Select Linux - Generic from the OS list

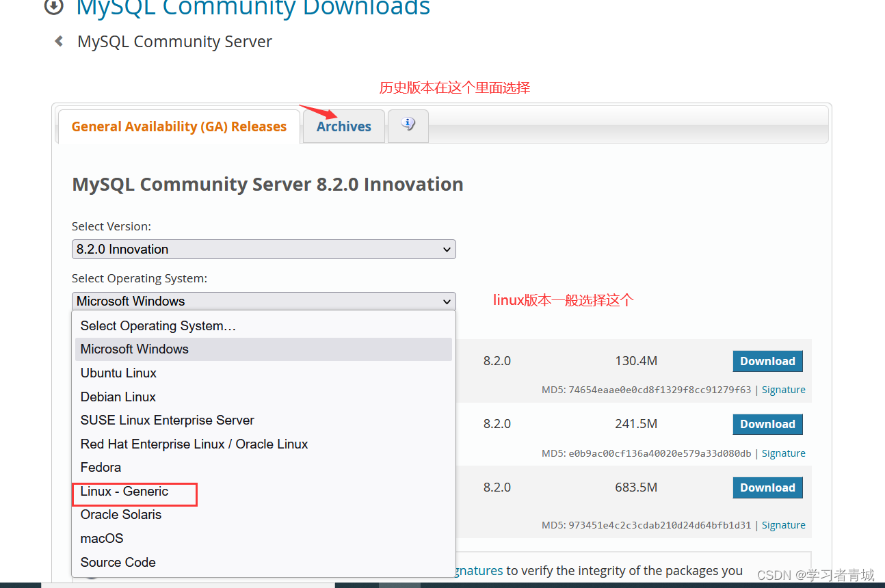[x=124, y=491]
